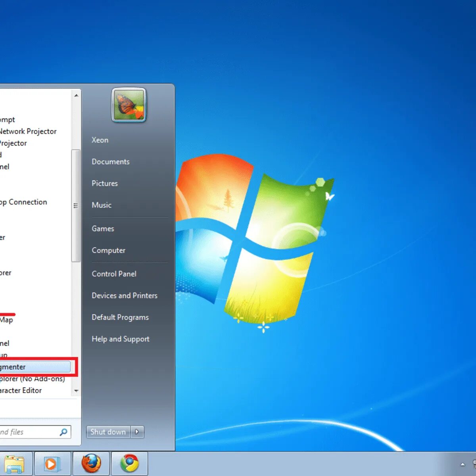Expand shut down options arrow

[137, 432]
